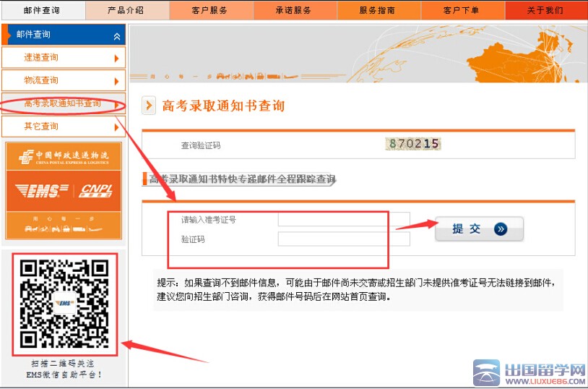
Task: Expand the 物流查询 sidebar arrow
Action: (116, 81)
